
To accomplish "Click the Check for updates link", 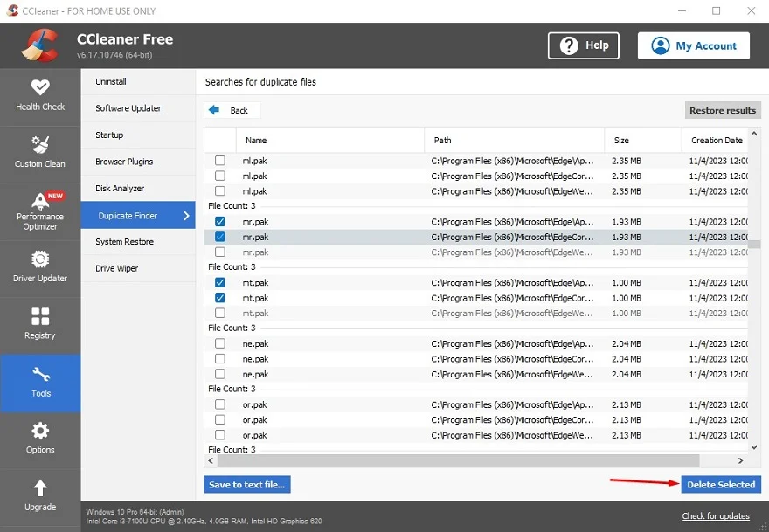I will tap(716, 515).
